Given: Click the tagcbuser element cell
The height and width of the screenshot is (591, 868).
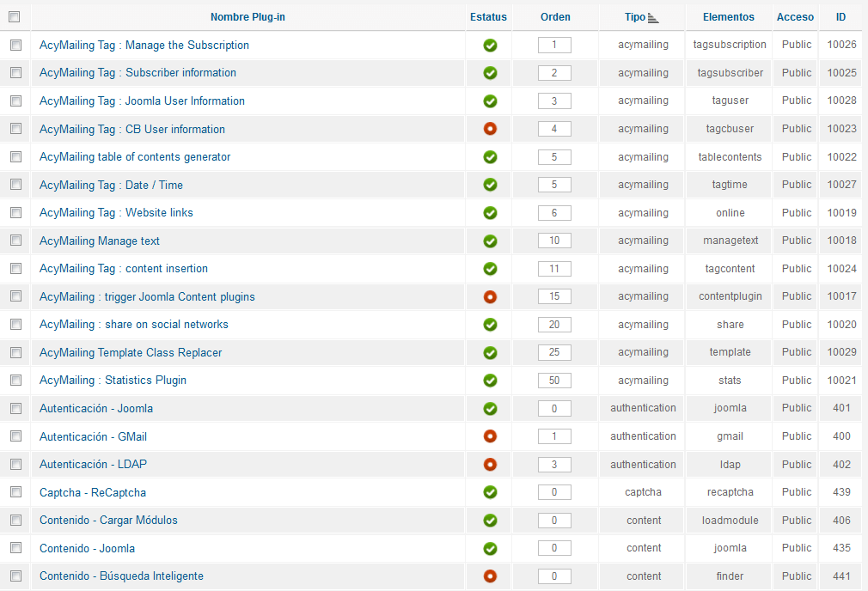Looking at the screenshot, I should click(x=730, y=129).
